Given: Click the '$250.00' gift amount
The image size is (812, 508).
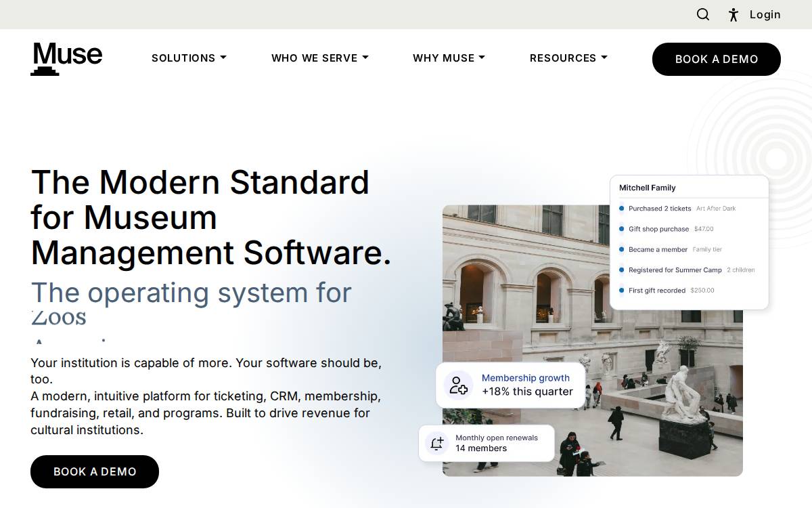Looking at the screenshot, I should (x=702, y=290).
